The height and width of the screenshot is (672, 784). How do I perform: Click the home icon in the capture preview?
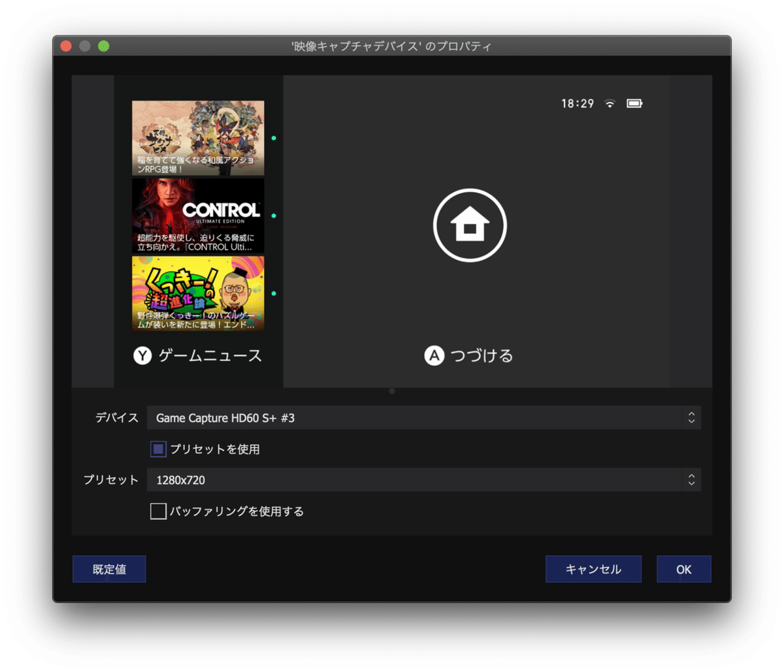(x=469, y=225)
